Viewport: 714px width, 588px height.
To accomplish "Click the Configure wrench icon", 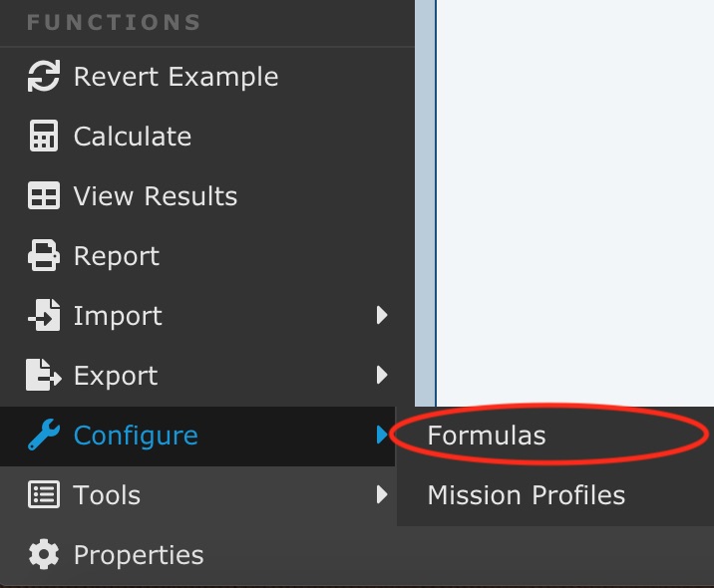I will click(44, 436).
